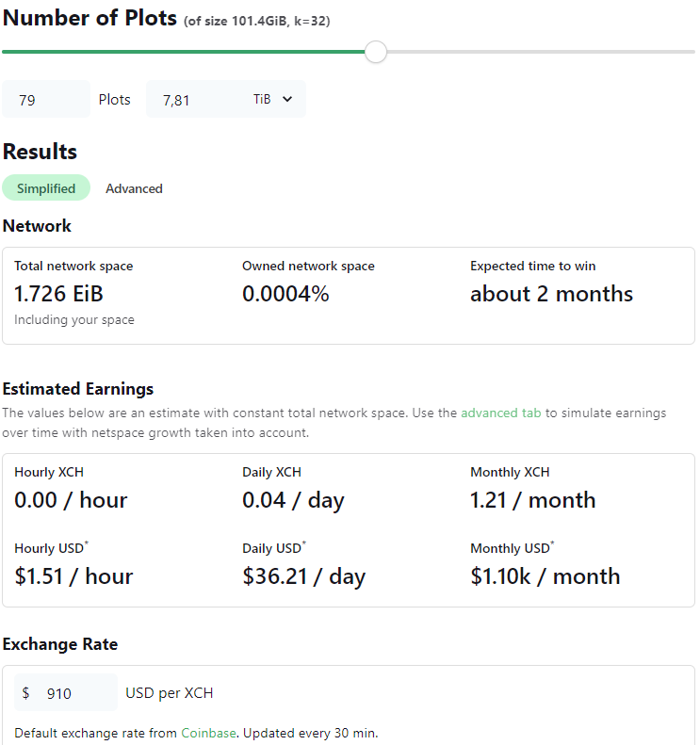Image resolution: width=700 pixels, height=745 pixels.
Task: Select the Simplified results tab
Action: coord(46,188)
